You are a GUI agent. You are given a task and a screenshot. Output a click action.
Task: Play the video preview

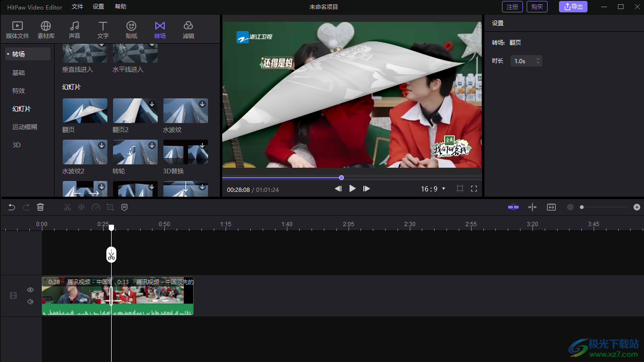click(352, 189)
